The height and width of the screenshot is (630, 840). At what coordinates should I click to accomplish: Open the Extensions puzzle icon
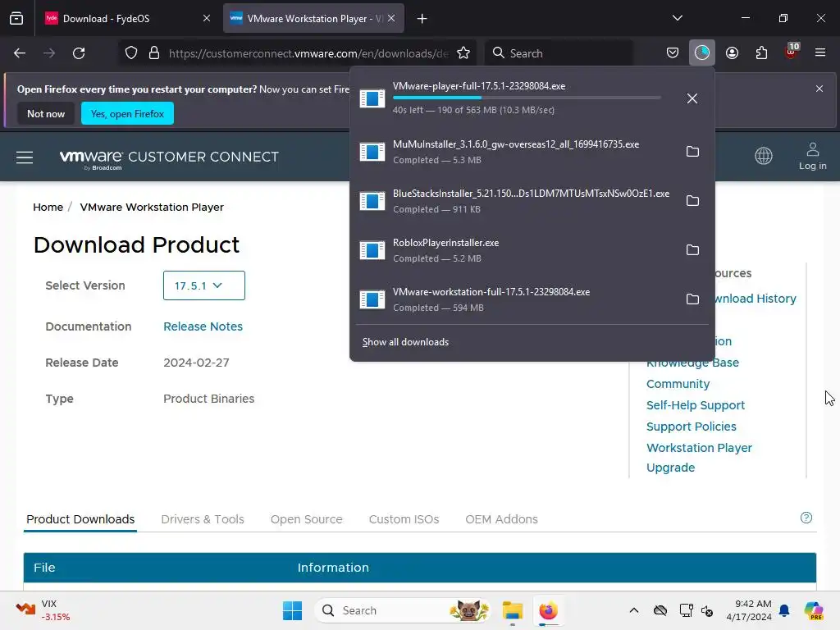tap(761, 53)
